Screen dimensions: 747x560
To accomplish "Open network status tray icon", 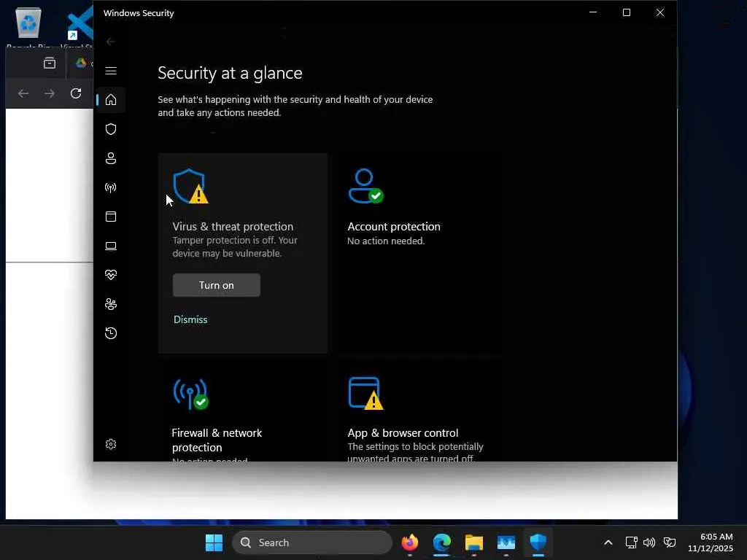I will [x=631, y=542].
